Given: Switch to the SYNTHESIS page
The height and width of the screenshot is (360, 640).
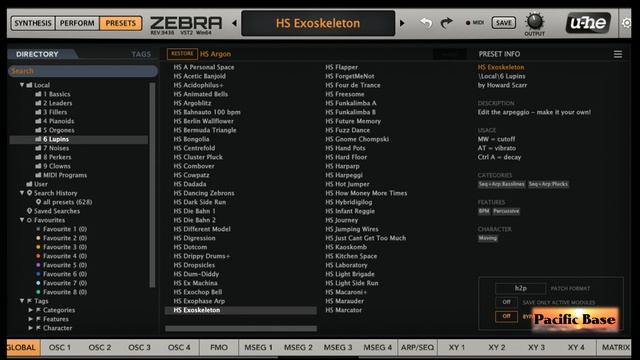Looking at the screenshot, I should pos(33,23).
